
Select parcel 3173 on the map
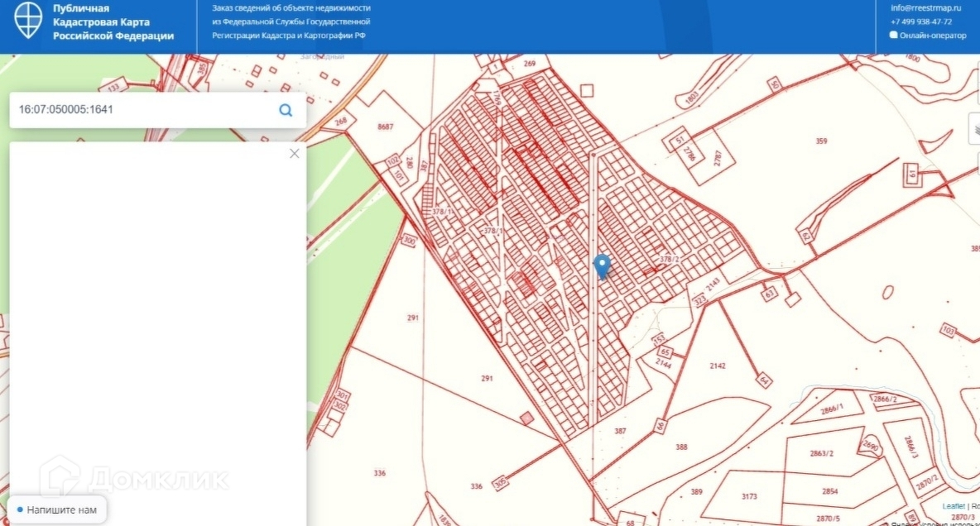pyautogui.click(x=749, y=496)
